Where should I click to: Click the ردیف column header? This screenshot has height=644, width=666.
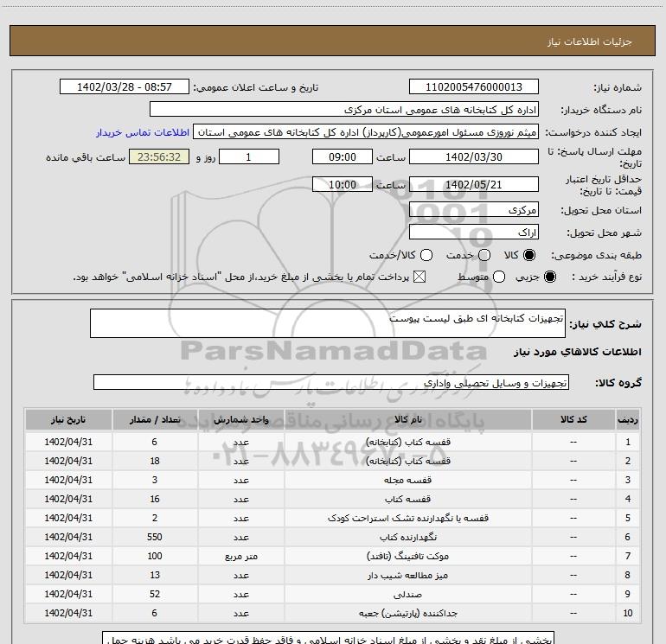pos(627,420)
